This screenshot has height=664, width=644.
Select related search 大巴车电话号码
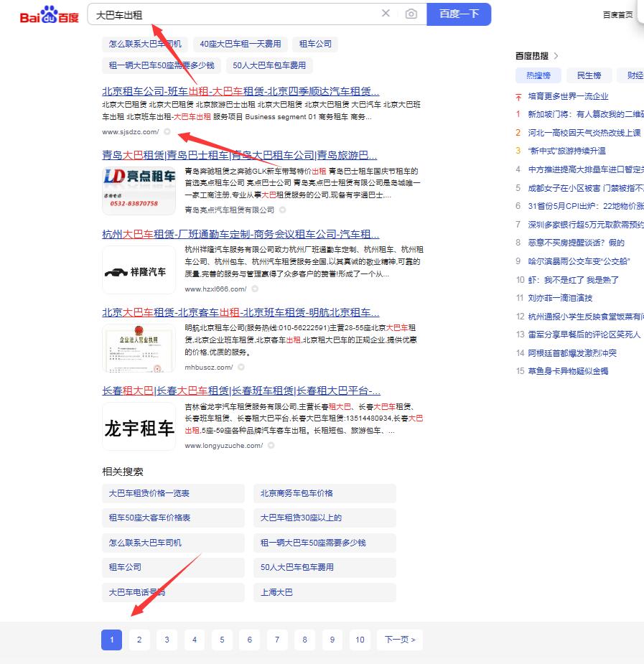173,592
